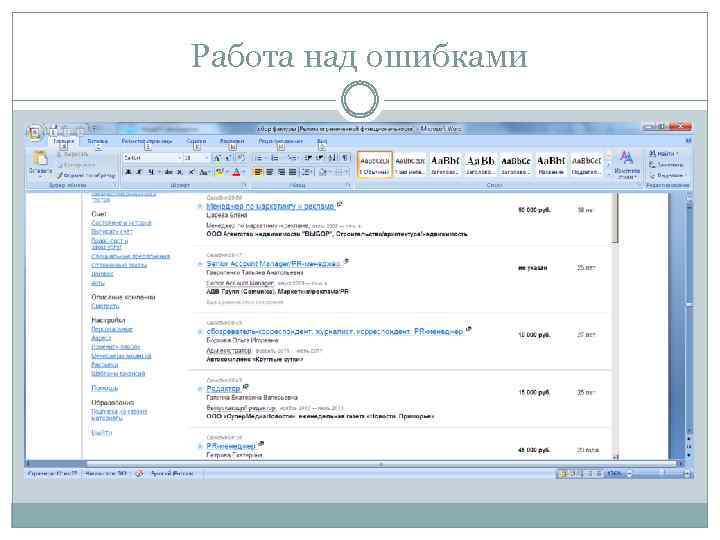Switch to the Page Layout tab

tap(147, 141)
